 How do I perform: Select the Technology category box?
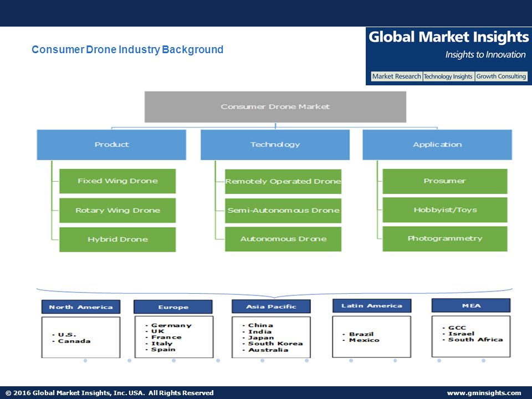pyautogui.click(x=275, y=145)
